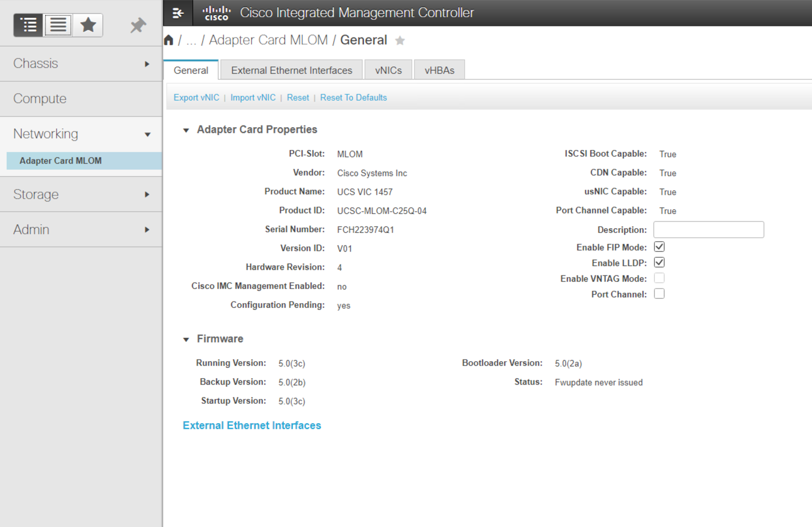
Task: Select Adapter Card MLOM tree item
Action: (84, 161)
